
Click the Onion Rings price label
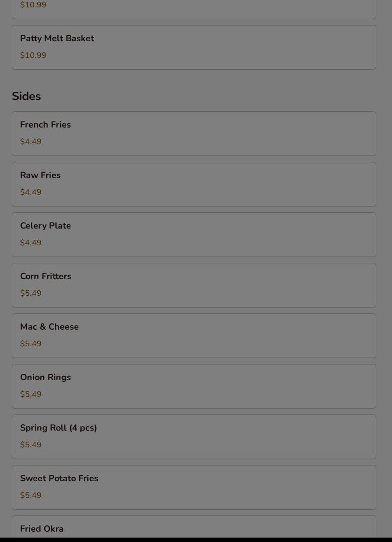tap(31, 394)
